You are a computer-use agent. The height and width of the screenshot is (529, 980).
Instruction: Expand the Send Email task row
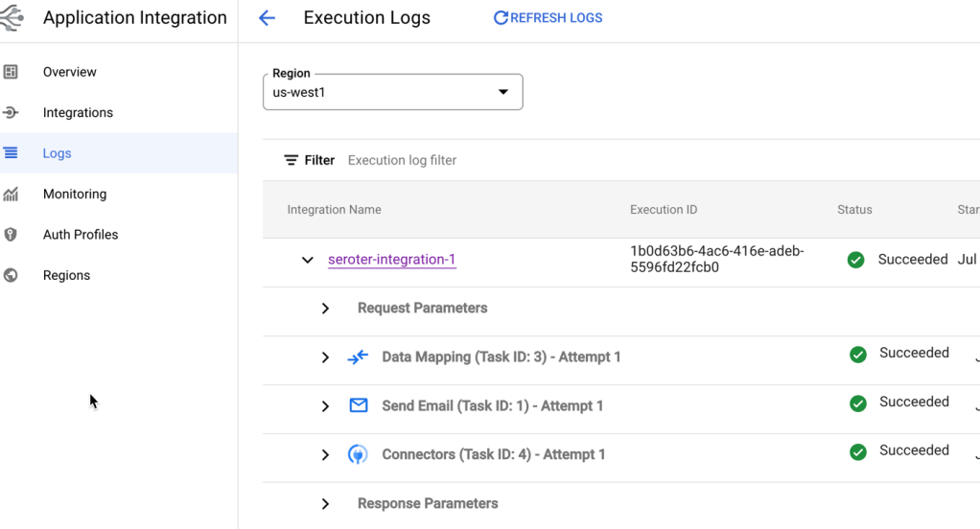coord(326,406)
